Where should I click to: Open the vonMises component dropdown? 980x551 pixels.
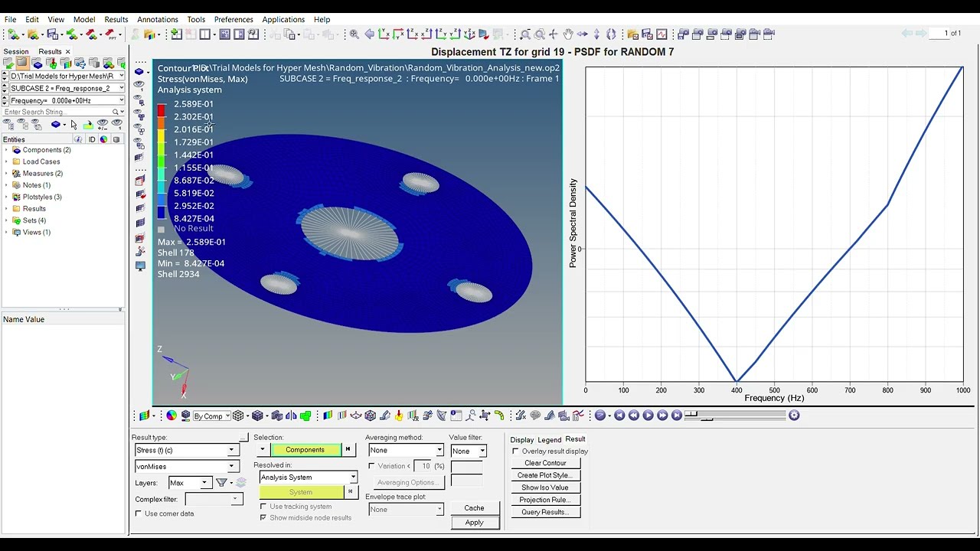pyautogui.click(x=185, y=466)
